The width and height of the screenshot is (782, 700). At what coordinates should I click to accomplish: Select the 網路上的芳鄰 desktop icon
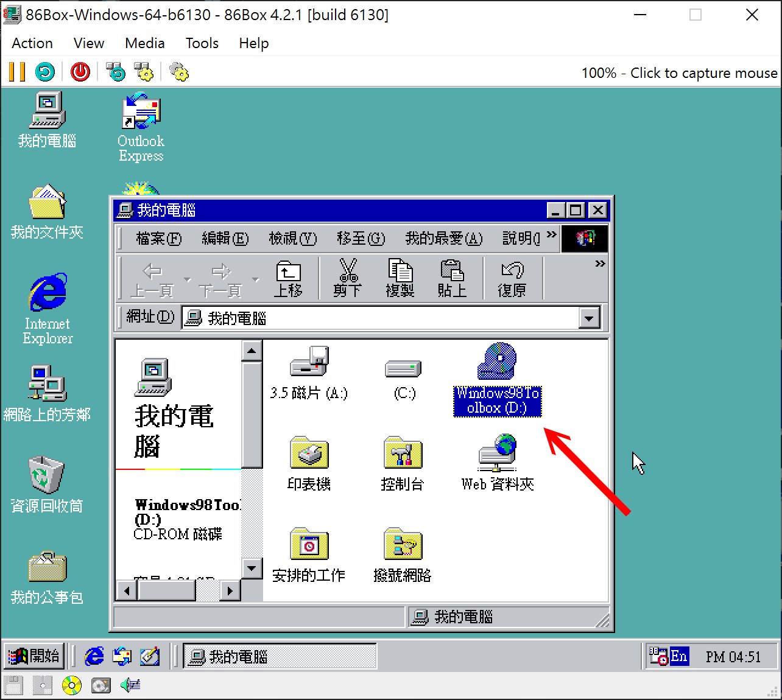[47, 394]
